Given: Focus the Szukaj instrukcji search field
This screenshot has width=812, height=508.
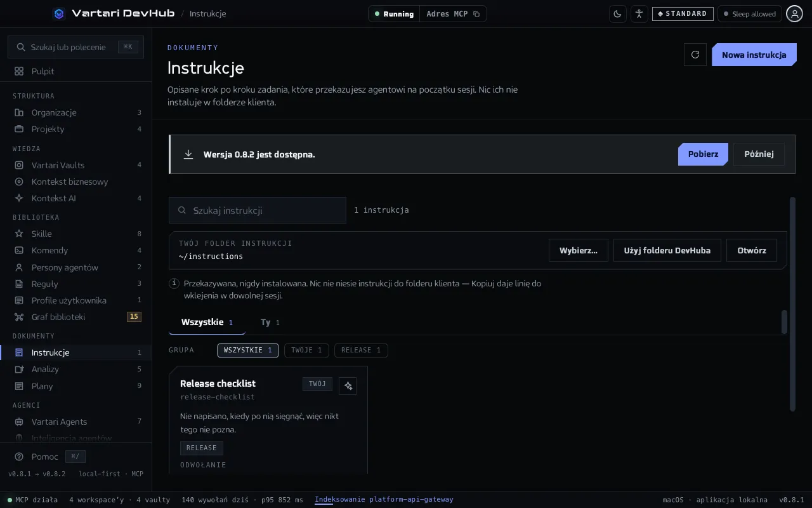Looking at the screenshot, I should coord(258,210).
